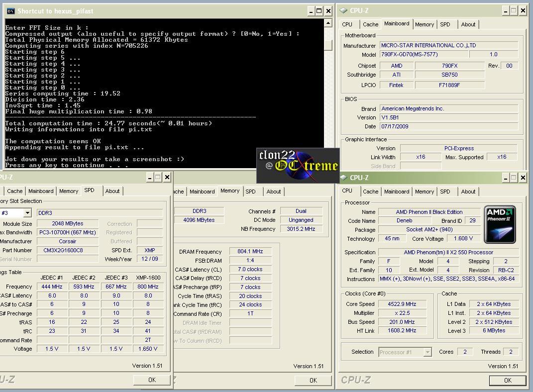Screen dimensions: 533x392
Task: Open Mainboard tab in the Memory window
Action: coord(202,192)
